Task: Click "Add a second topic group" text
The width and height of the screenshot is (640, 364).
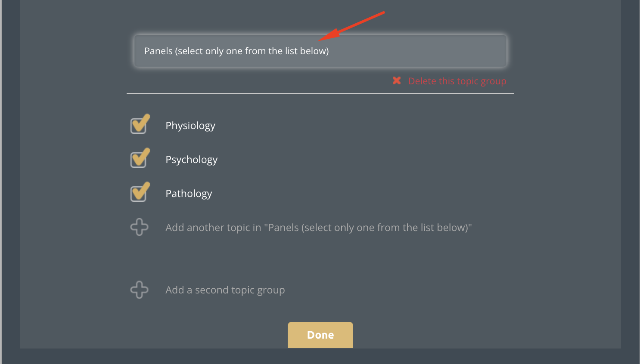Action: pyautogui.click(x=225, y=290)
